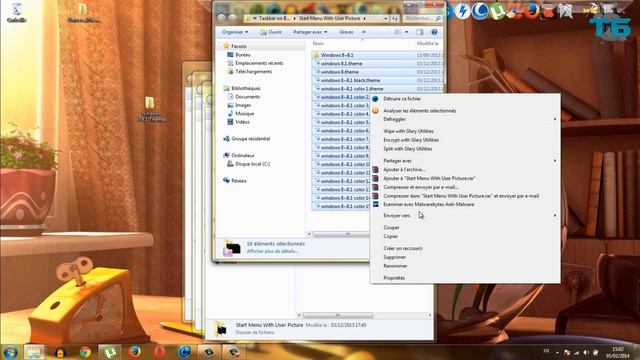Launch Chrome from the taskbar

coord(85,351)
